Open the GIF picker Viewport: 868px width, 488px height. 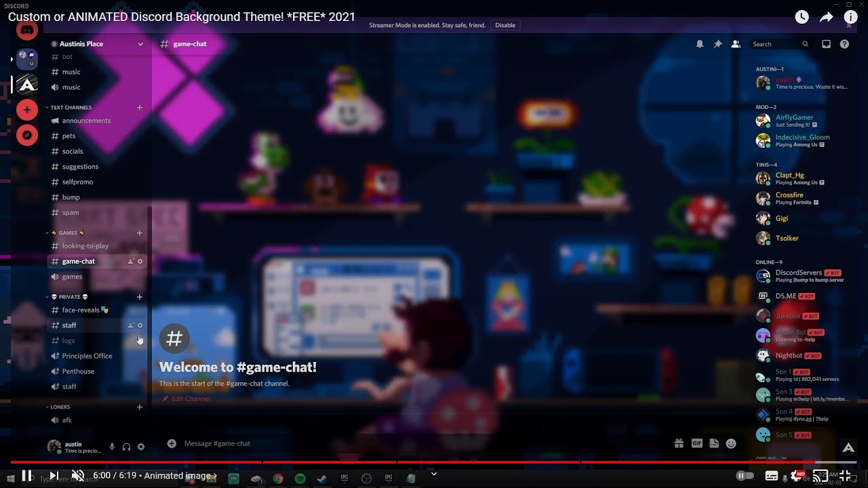click(696, 443)
